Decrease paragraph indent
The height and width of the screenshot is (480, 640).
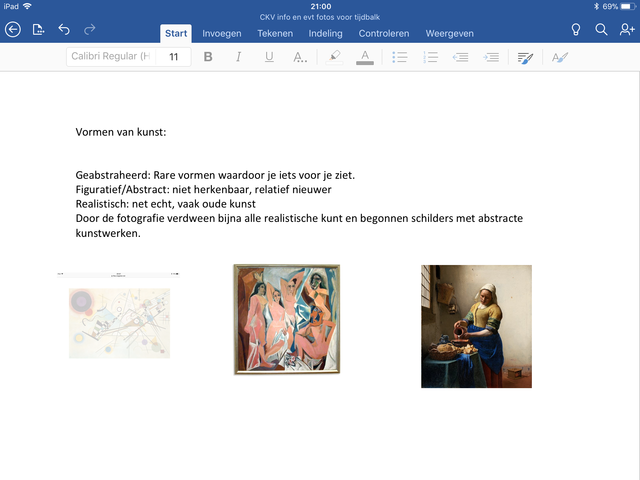460,57
